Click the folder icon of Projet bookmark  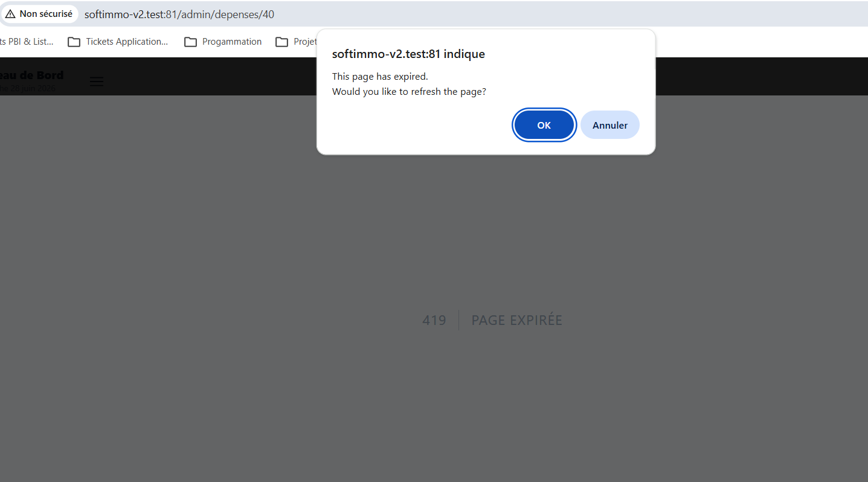(281, 42)
